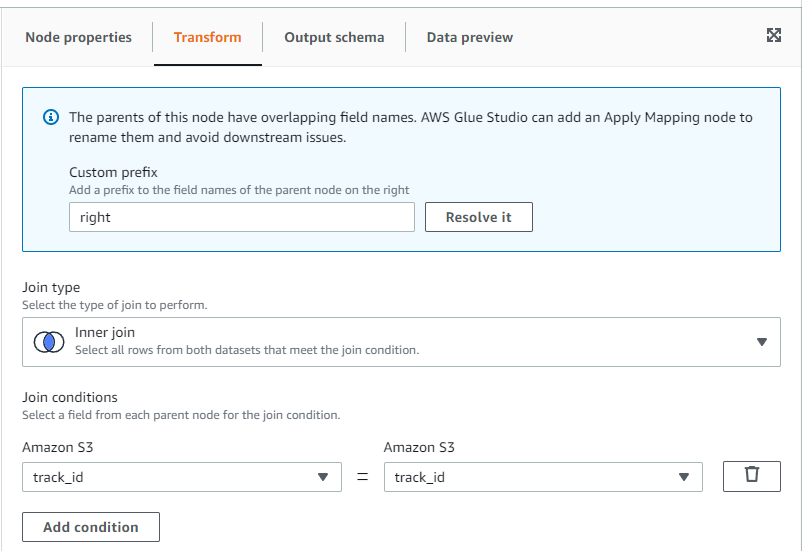Switch to the Node properties tab
The width and height of the screenshot is (807, 551).
(x=78, y=37)
